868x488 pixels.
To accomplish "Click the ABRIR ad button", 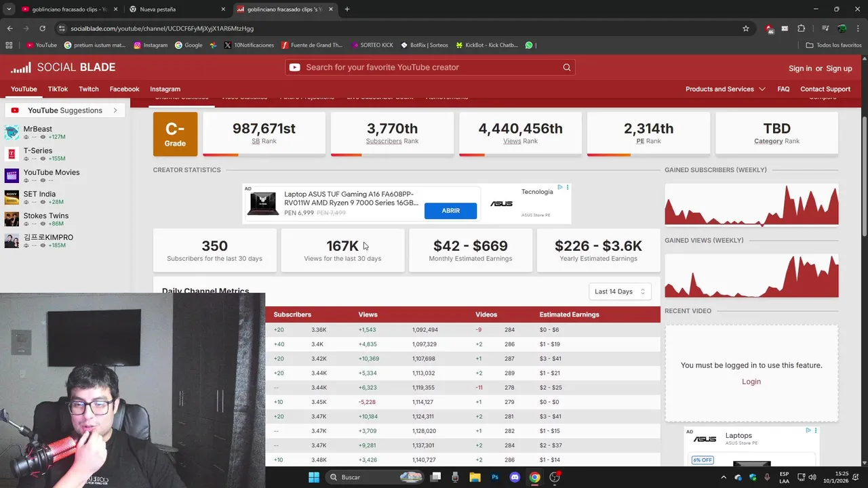I will (x=451, y=211).
